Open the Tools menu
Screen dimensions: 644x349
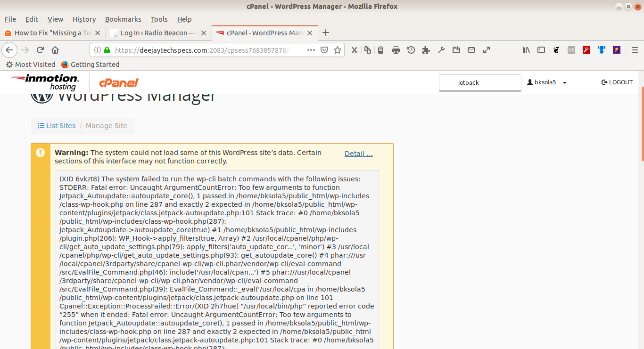159,19
